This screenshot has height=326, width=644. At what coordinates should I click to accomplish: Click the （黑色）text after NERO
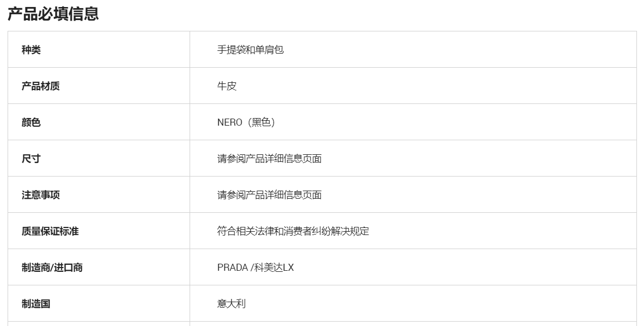pyautogui.click(x=261, y=122)
